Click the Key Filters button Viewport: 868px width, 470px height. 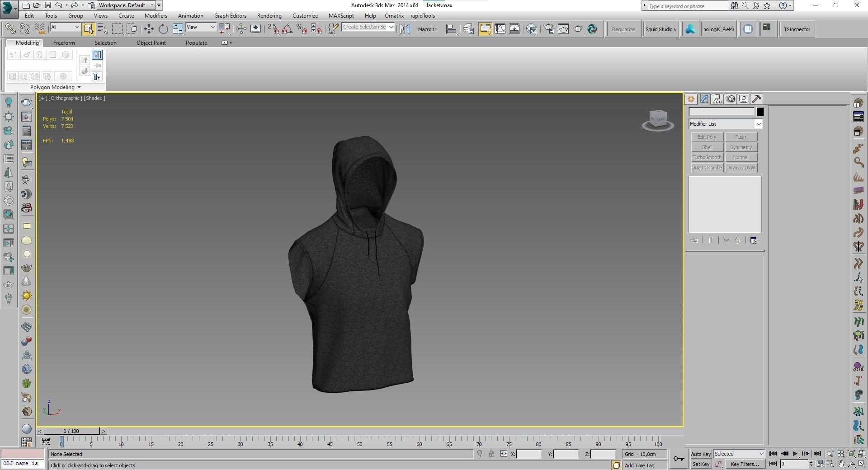point(745,464)
